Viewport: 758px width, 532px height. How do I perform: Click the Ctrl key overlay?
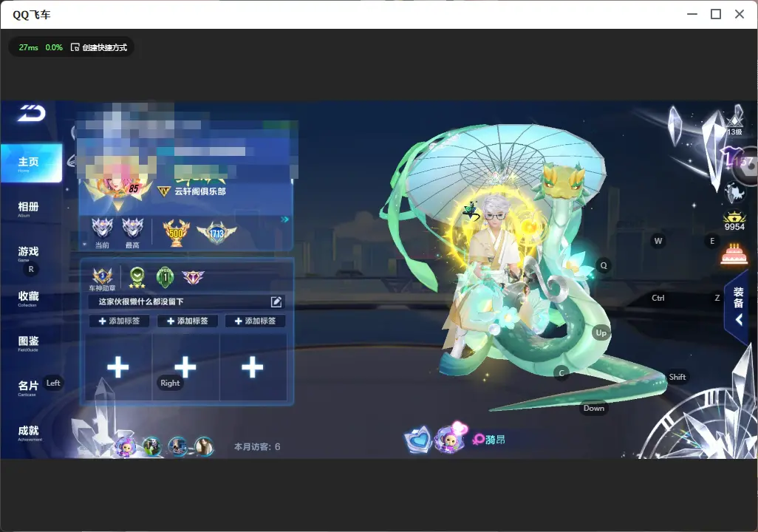(x=658, y=298)
